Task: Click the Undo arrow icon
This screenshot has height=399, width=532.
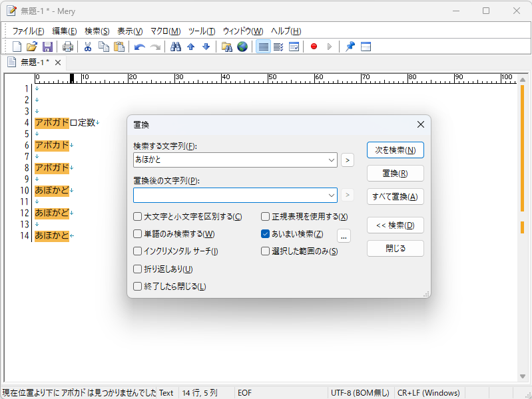Action: pos(139,47)
